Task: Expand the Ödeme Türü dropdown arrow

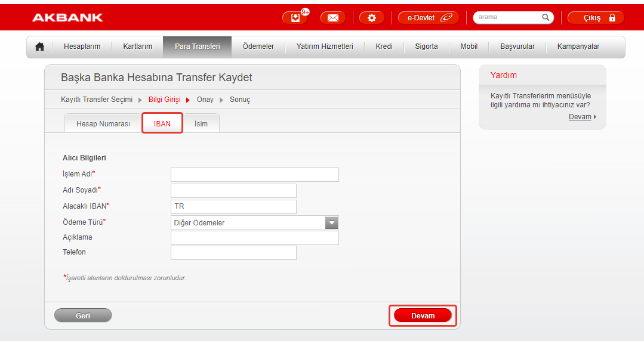Action: (x=332, y=223)
